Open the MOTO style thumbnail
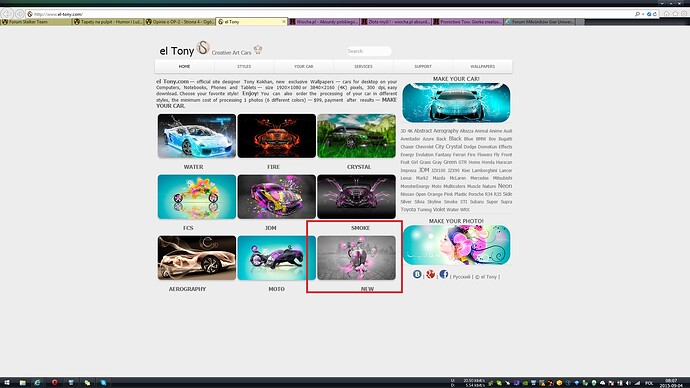 [276, 258]
